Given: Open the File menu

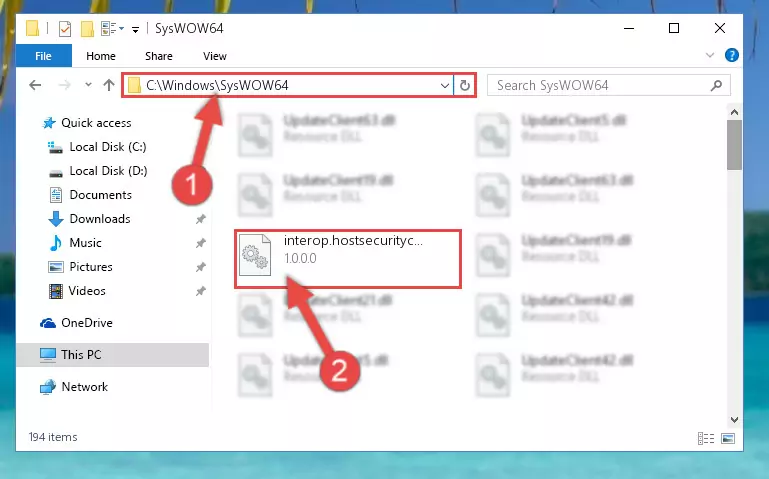Looking at the screenshot, I should click(44, 56).
